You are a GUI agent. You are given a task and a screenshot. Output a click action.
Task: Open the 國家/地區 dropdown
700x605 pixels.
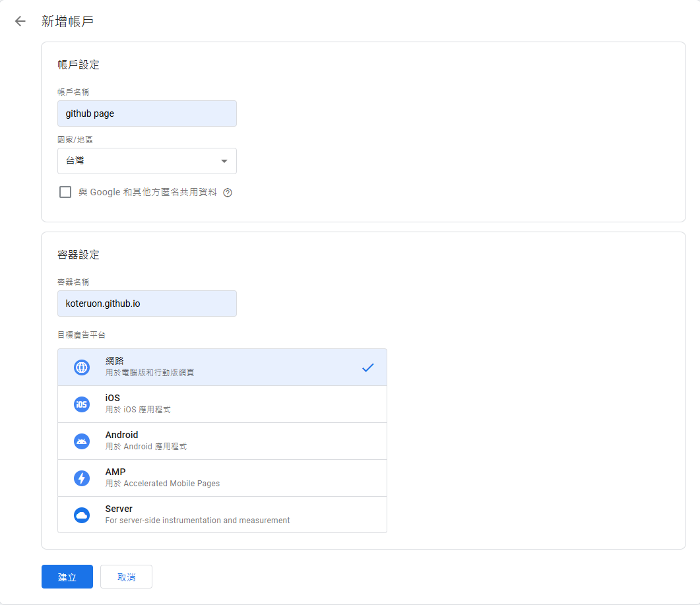(x=147, y=161)
